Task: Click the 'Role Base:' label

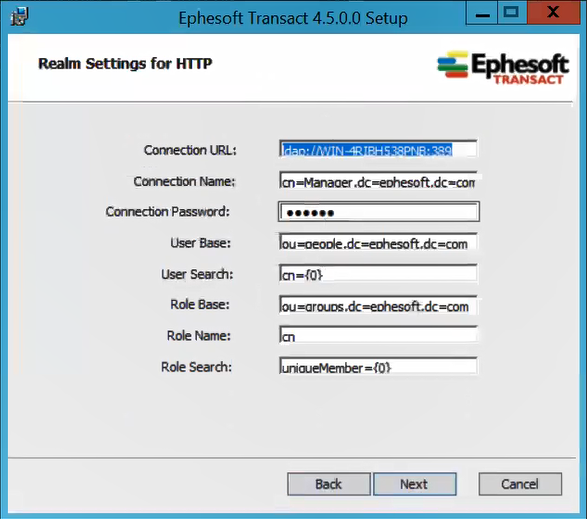Action: 200,304
